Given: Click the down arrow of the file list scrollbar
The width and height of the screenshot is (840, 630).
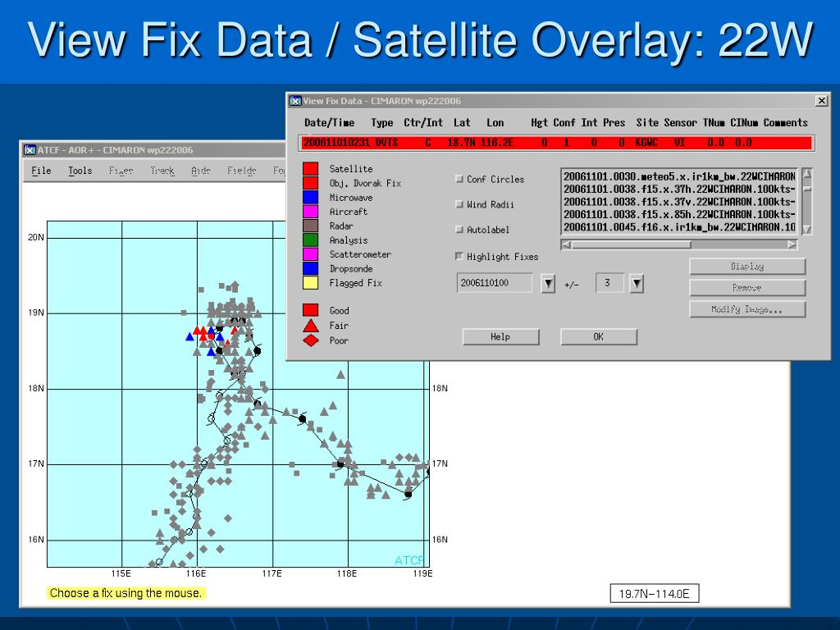Looking at the screenshot, I should [807, 230].
